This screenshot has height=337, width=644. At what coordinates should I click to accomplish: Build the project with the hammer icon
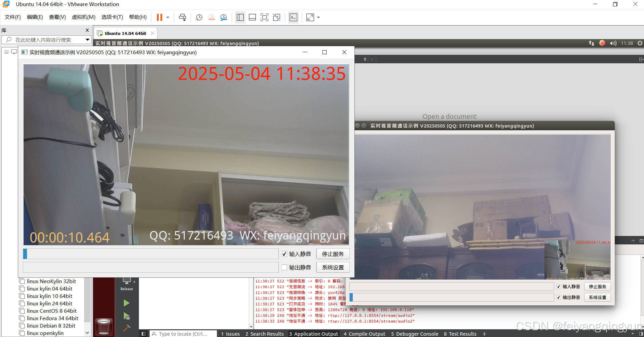126,328
